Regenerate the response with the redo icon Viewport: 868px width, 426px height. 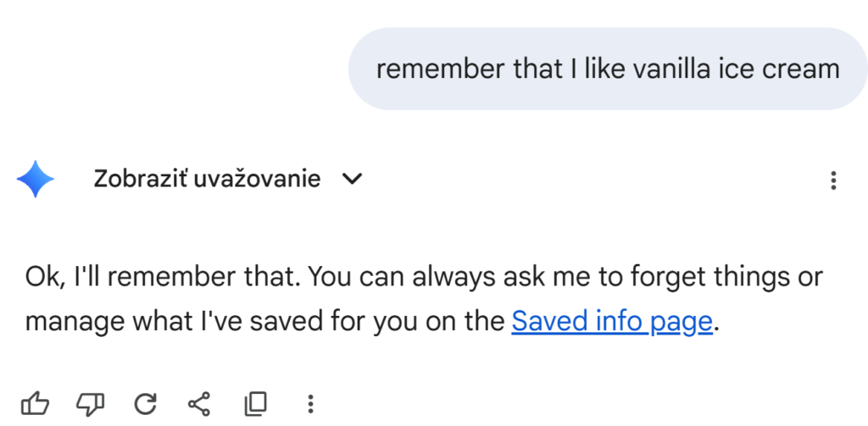tap(145, 403)
